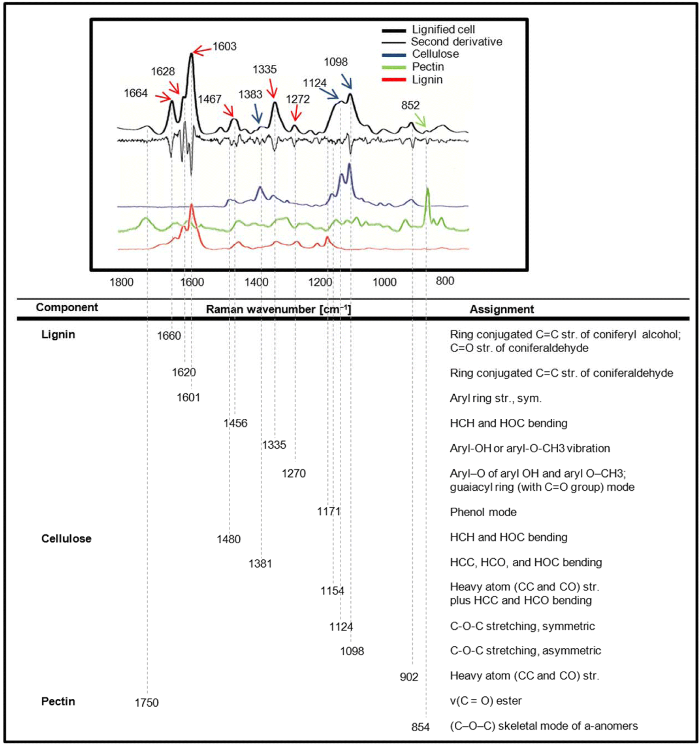700x745 pixels.
Task: Click the 1098 label above the spectrum
Action: click(x=335, y=62)
